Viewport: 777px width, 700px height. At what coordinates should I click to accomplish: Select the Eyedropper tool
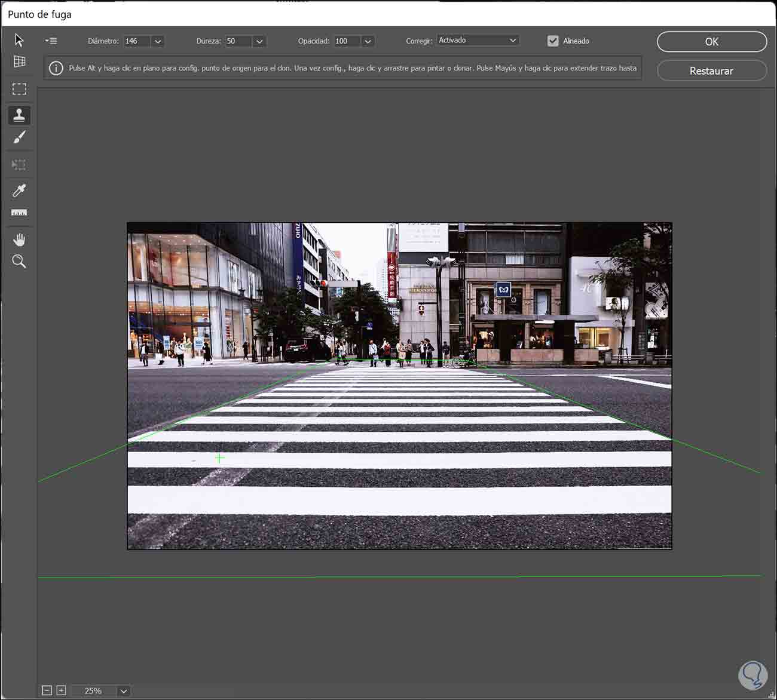[19, 190]
